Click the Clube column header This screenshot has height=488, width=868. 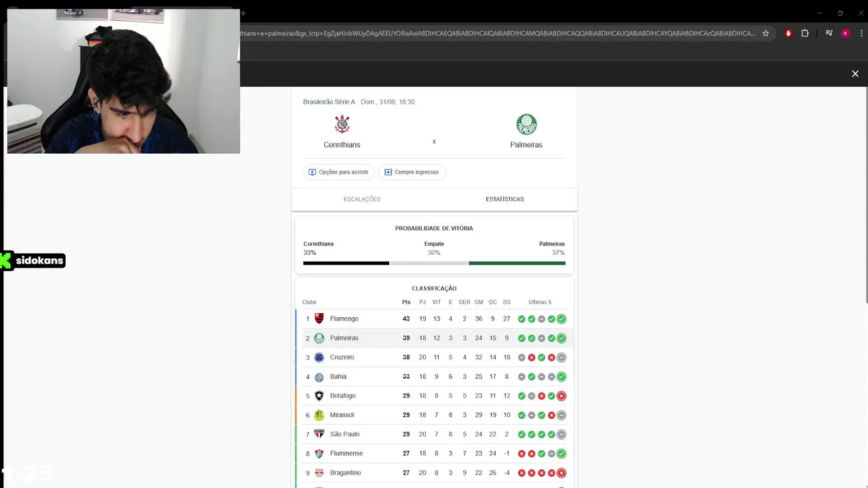pyautogui.click(x=309, y=302)
